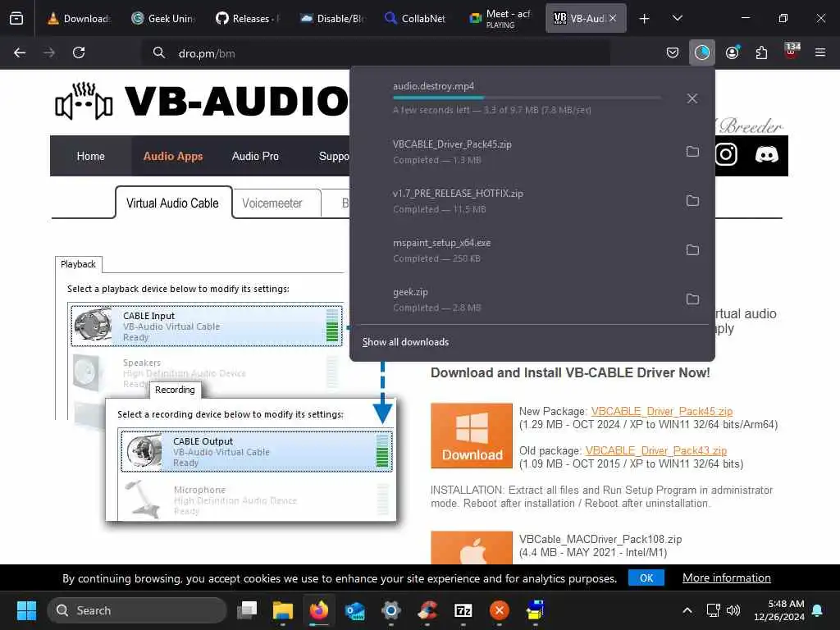
Task: Switch to Disable/Block tab
Action: pos(332,18)
